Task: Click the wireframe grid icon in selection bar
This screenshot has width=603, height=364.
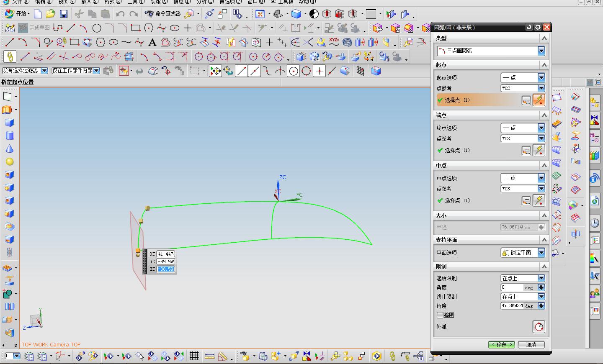Action: point(360,71)
